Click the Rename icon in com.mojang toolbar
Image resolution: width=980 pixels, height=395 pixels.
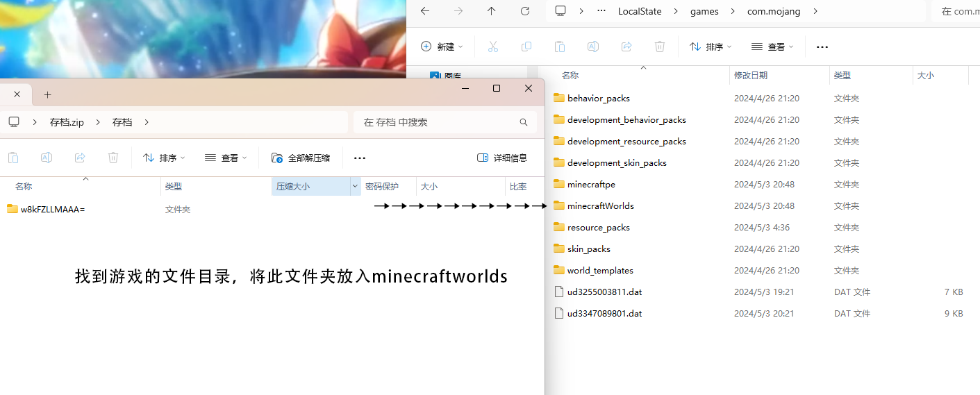coord(593,47)
